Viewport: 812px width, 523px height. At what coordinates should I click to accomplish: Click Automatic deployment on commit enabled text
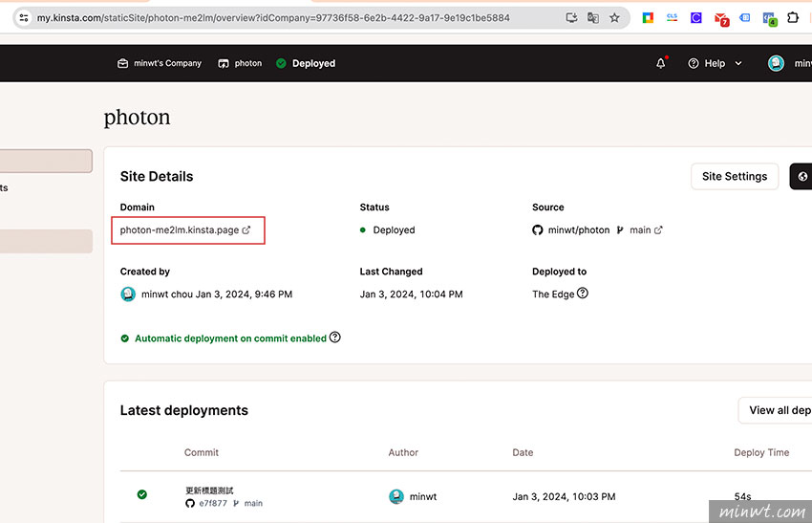230,338
